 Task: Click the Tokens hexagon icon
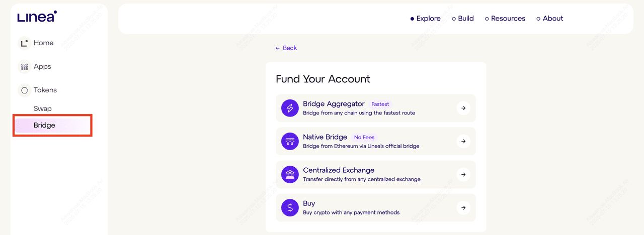[x=24, y=90]
